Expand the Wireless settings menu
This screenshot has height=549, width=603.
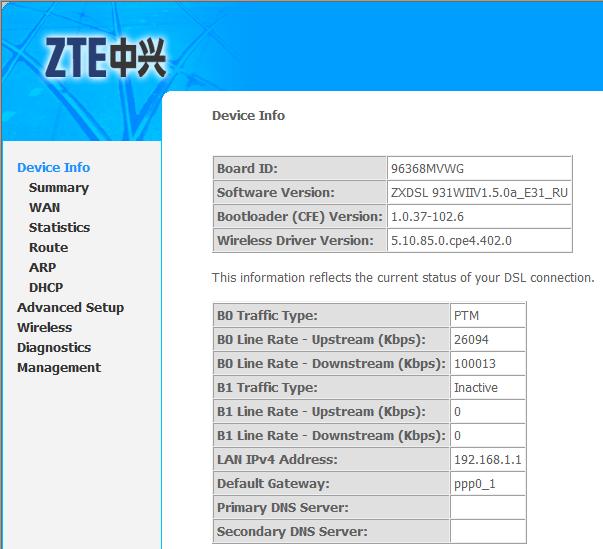[45, 328]
